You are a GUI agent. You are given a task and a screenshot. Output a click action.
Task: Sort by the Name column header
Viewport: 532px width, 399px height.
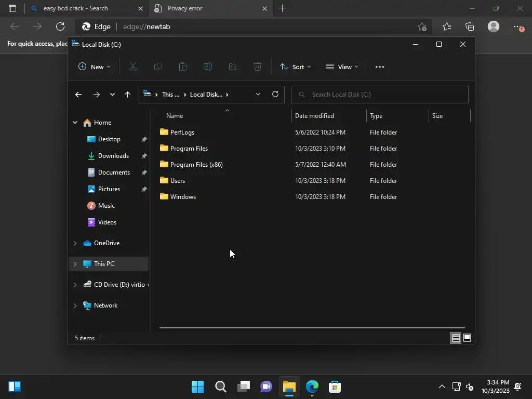[x=225, y=116]
